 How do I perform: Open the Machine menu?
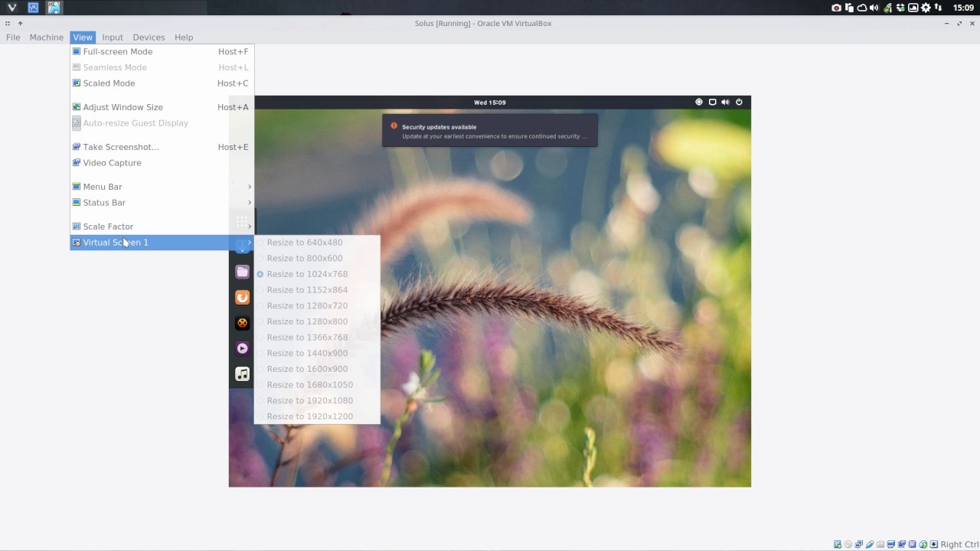point(47,37)
